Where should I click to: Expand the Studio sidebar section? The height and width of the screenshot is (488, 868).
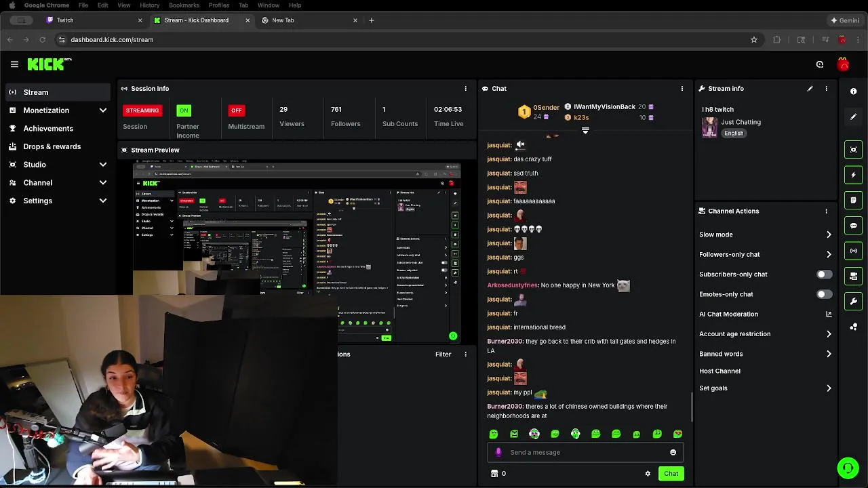coord(102,165)
